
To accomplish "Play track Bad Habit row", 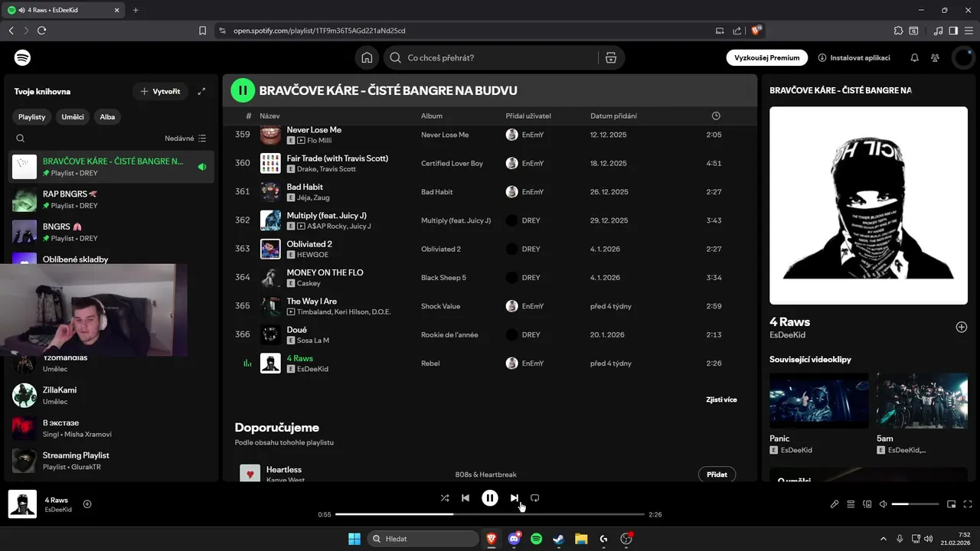I will (489, 192).
